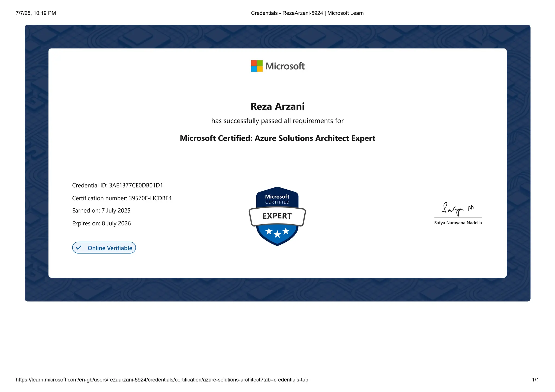
Task: Click the recipient name Reza Arzani
Action: click(277, 106)
